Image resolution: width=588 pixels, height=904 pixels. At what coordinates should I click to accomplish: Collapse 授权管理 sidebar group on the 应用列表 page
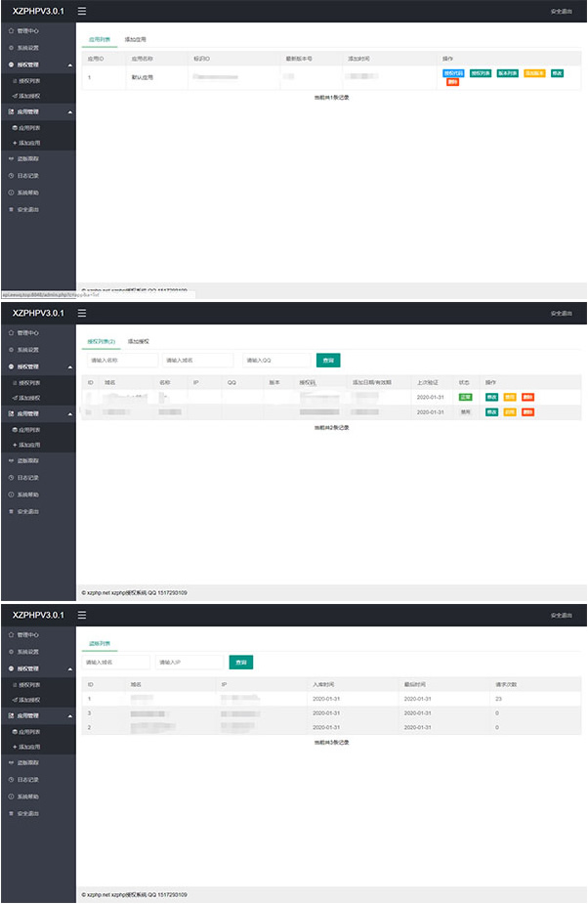[69, 65]
